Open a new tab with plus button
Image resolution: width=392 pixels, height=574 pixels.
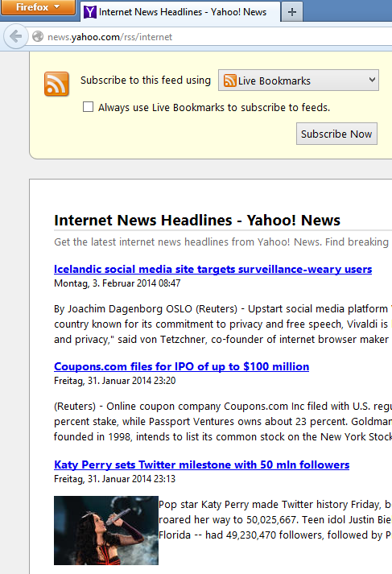coord(291,12)
